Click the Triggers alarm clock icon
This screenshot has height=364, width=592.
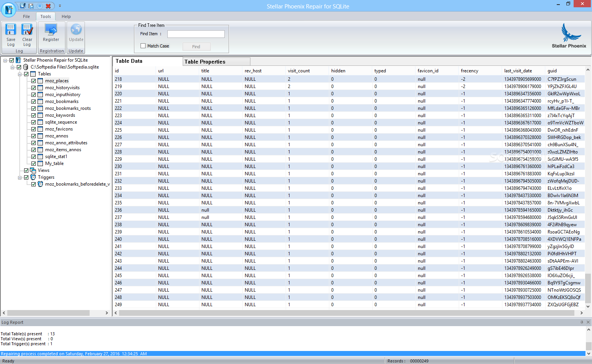click(33, 177)
